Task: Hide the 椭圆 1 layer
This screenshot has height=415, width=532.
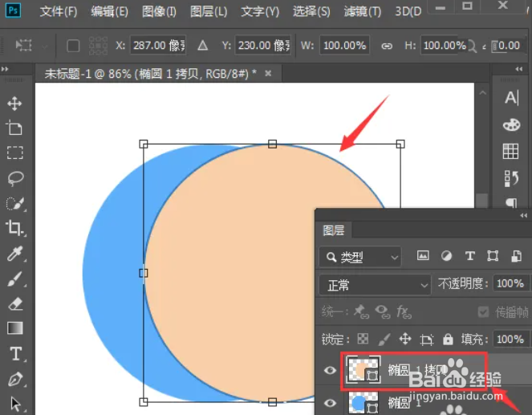Action: click(x=330, y=403)
